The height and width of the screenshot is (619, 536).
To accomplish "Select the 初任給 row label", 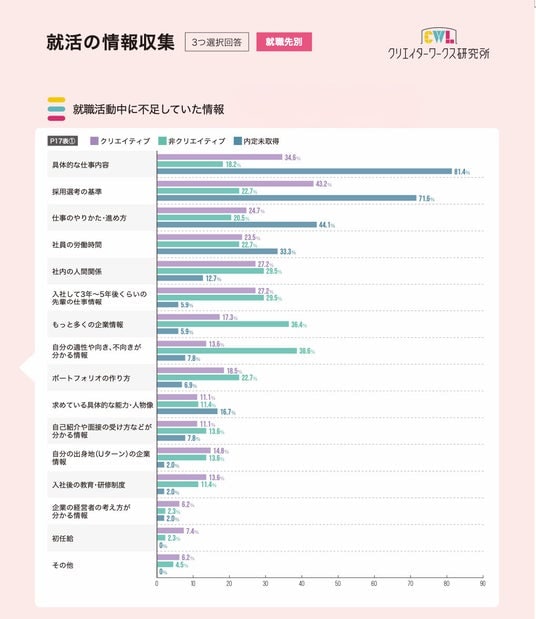I will tap(62, 538).
